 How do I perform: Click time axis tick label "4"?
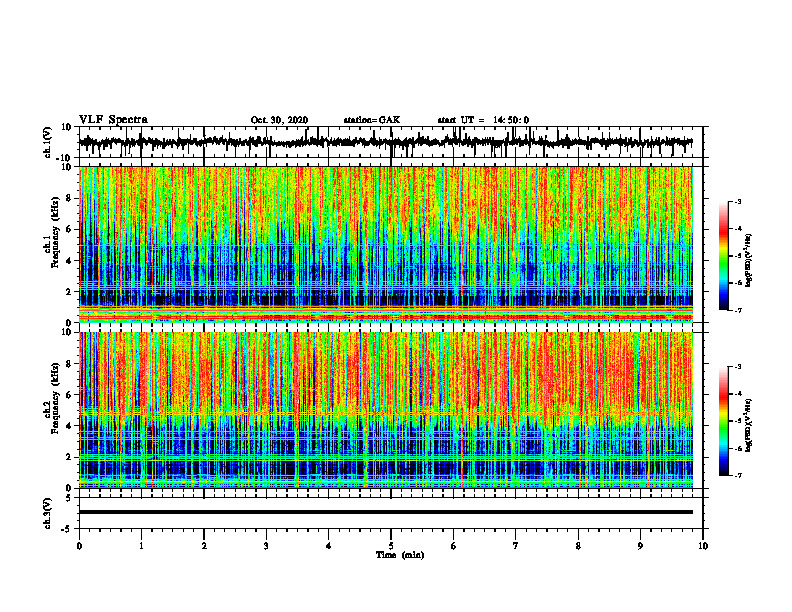(x=329, y=546)
